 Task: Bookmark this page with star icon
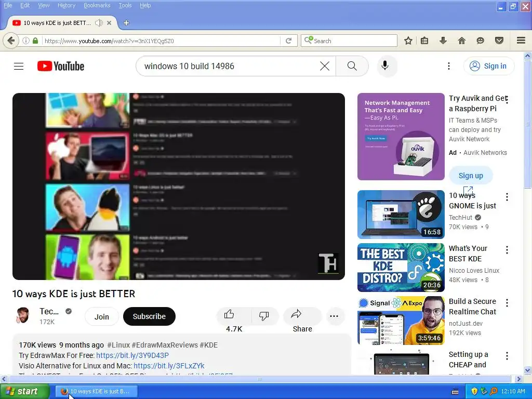point(408,41)
